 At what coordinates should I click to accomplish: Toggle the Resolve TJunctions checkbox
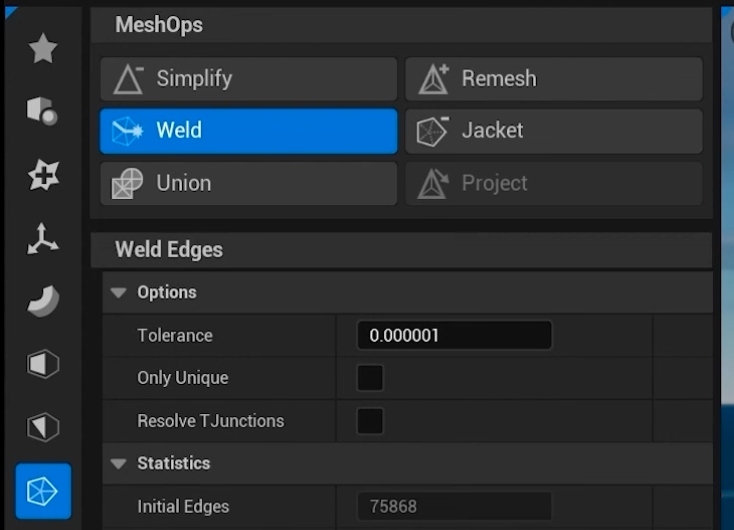tap(370, 421)
